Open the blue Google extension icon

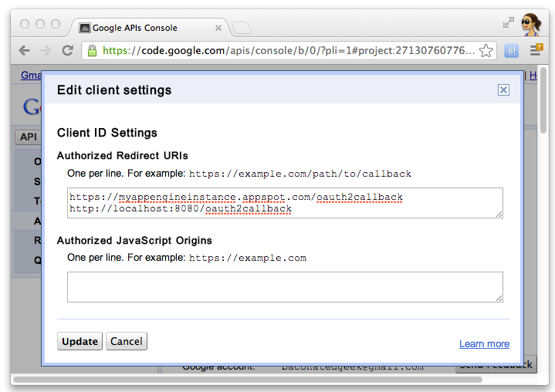click(x=510, y=51)
